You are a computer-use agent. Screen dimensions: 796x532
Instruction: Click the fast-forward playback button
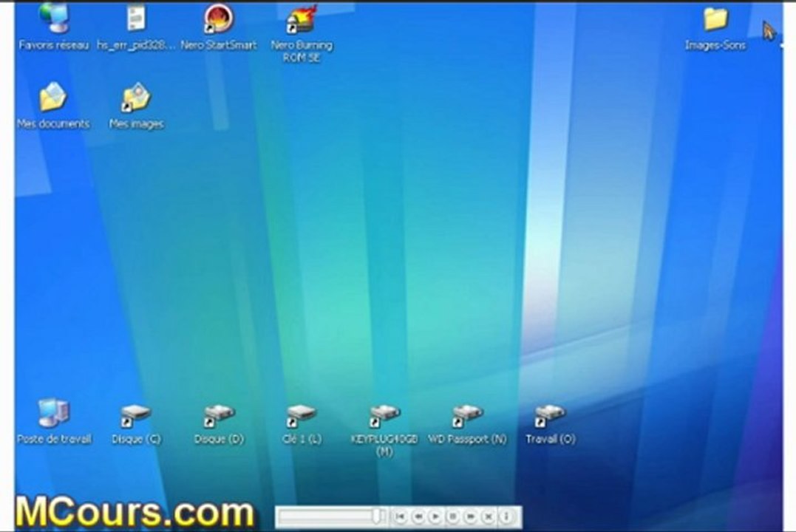click(471, 516)
